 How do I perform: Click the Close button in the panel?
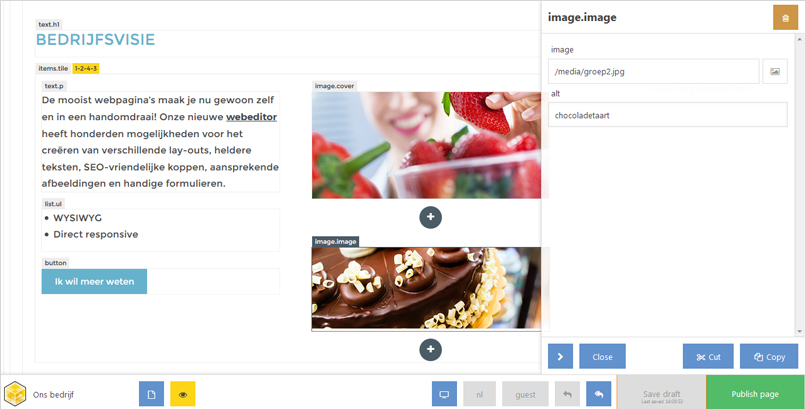pyautogui.click(x=602, y=357)
